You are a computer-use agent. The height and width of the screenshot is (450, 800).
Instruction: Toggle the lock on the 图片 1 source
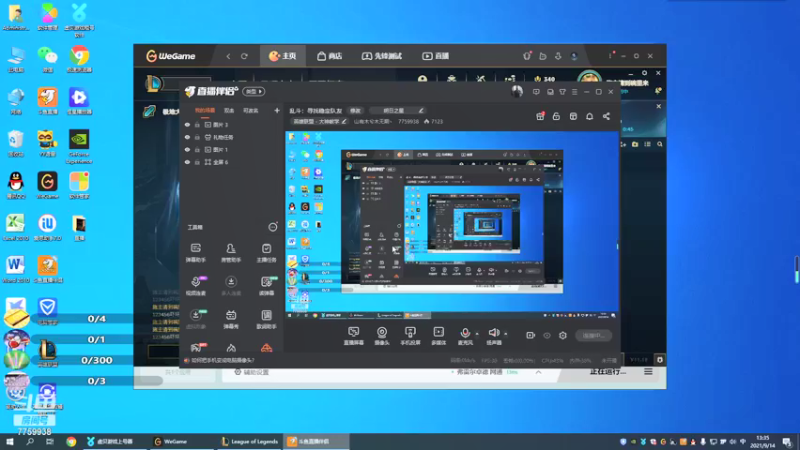pos(197,149)
